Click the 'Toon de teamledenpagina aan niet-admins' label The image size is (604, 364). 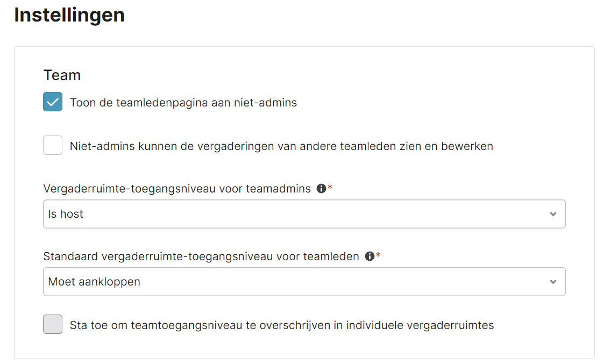183,103
